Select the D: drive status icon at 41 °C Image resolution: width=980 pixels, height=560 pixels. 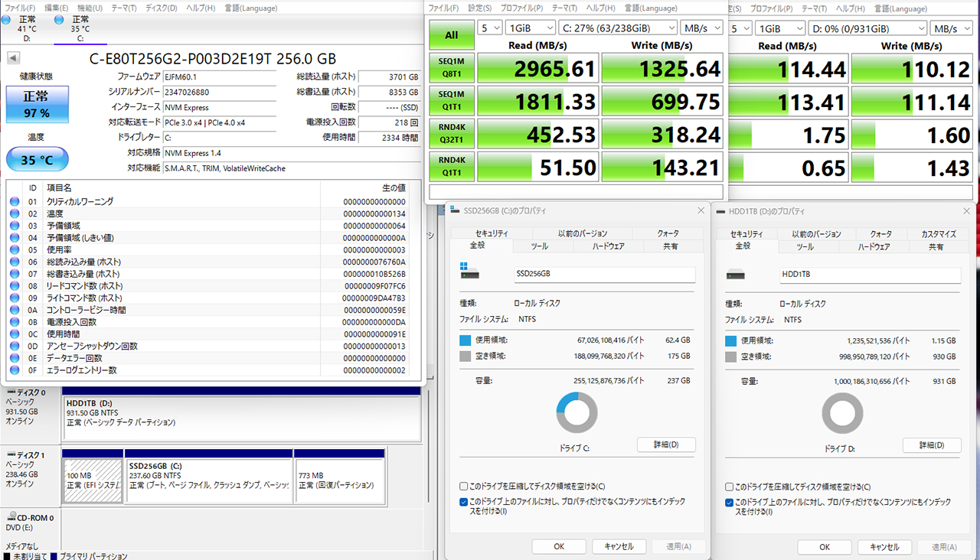[7, 20]
